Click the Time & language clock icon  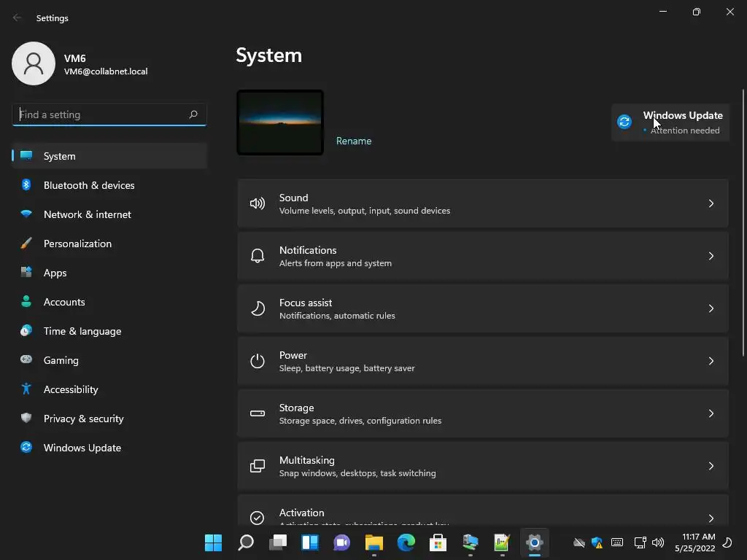pyautogui.click(x=26, y=330)
